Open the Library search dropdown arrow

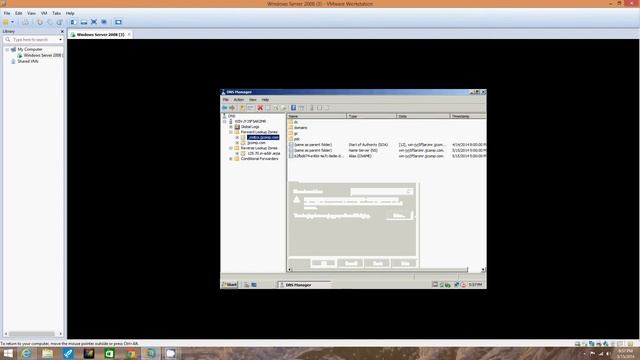[60, 40]
